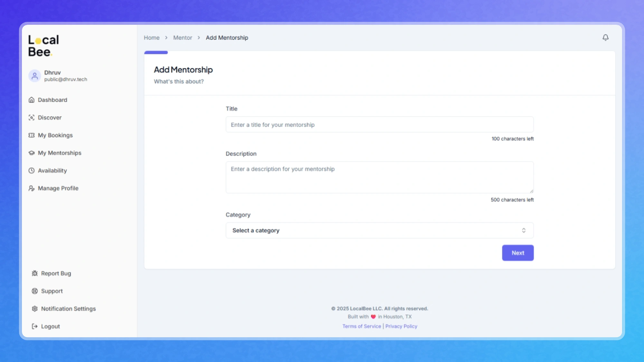
Task: Click the Discover scan icon
Action: 32,117
